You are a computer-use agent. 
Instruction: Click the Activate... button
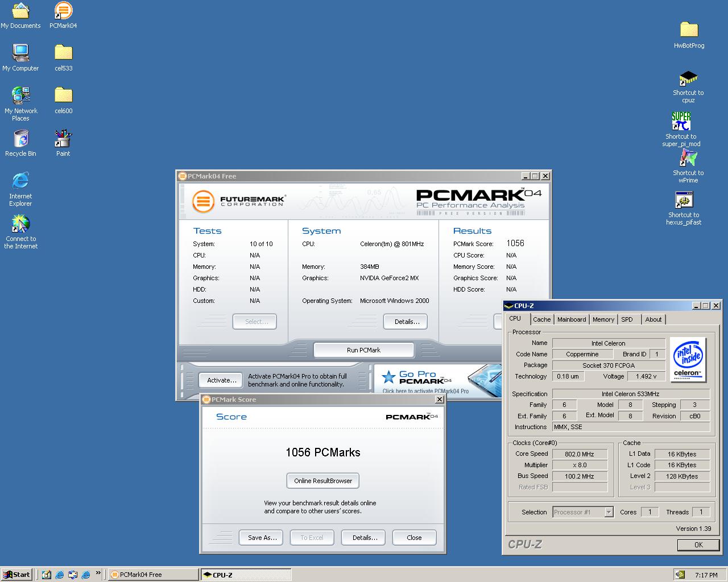221,380
